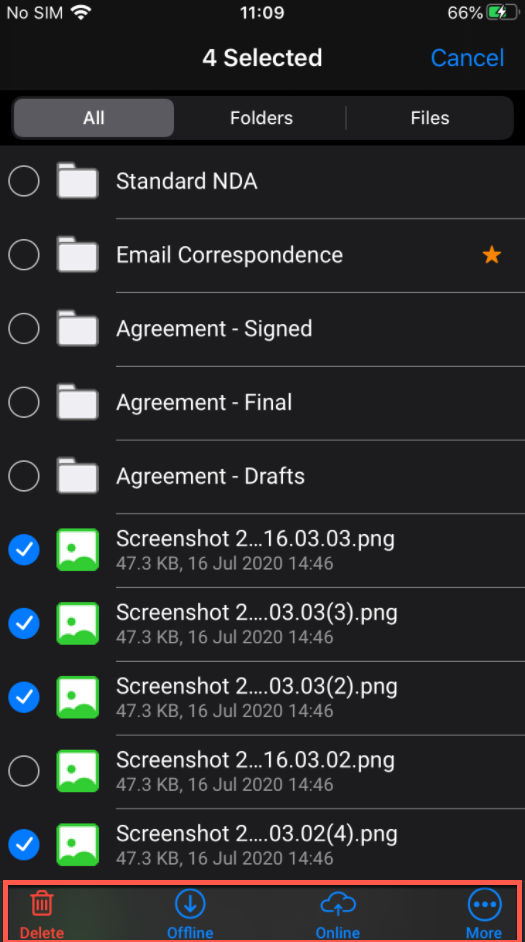Click the Standard NDA folder icon

pos(77,181)
